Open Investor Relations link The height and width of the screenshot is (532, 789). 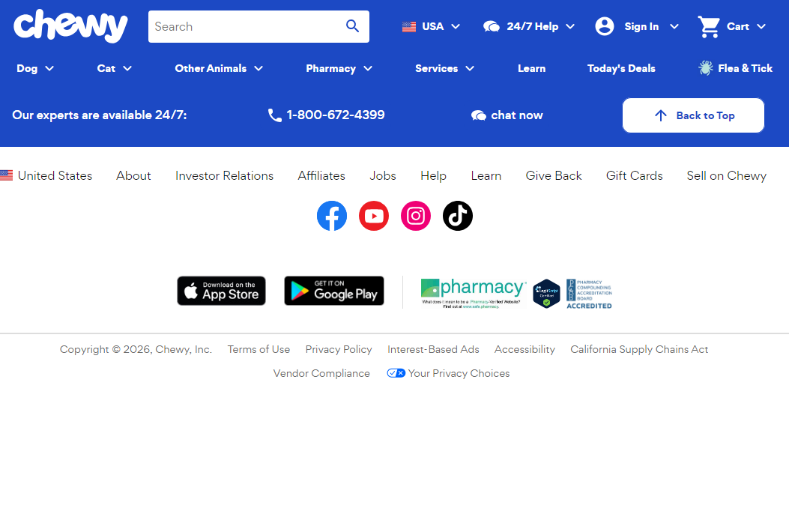[x=225, y=175]
